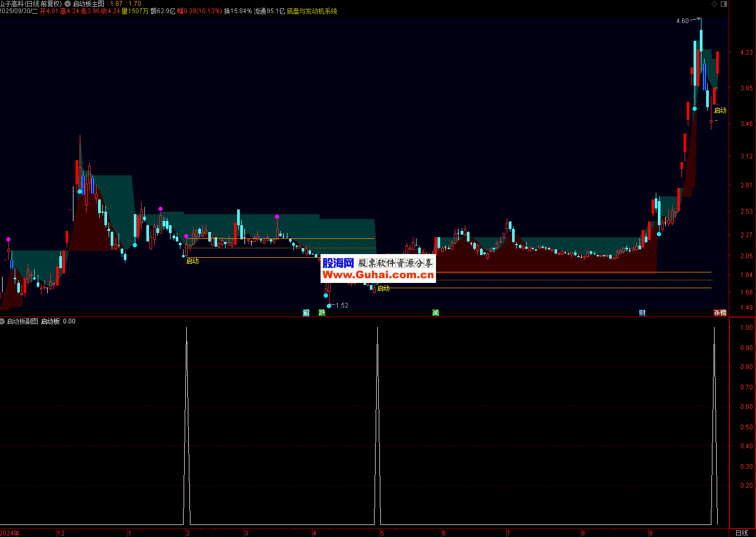Click the 底盘与发动机系统 sector link

(312, 11)
